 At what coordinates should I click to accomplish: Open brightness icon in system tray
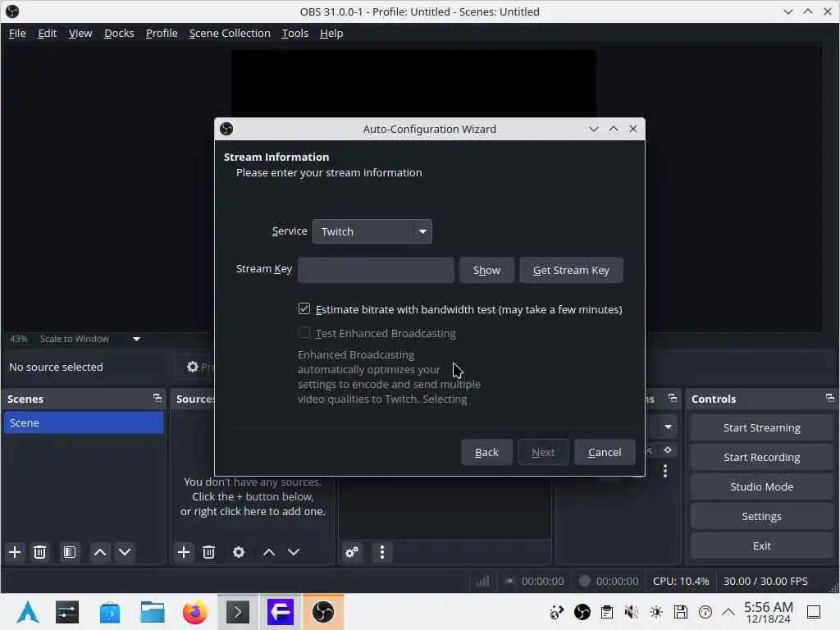point(656,612)
